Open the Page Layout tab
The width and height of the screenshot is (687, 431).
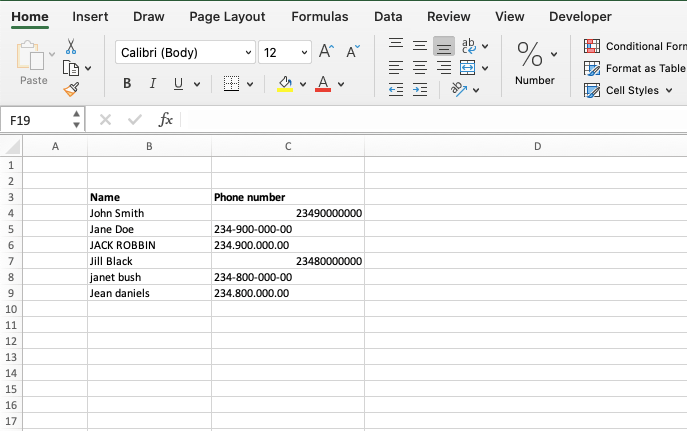(x=227, y=17)
